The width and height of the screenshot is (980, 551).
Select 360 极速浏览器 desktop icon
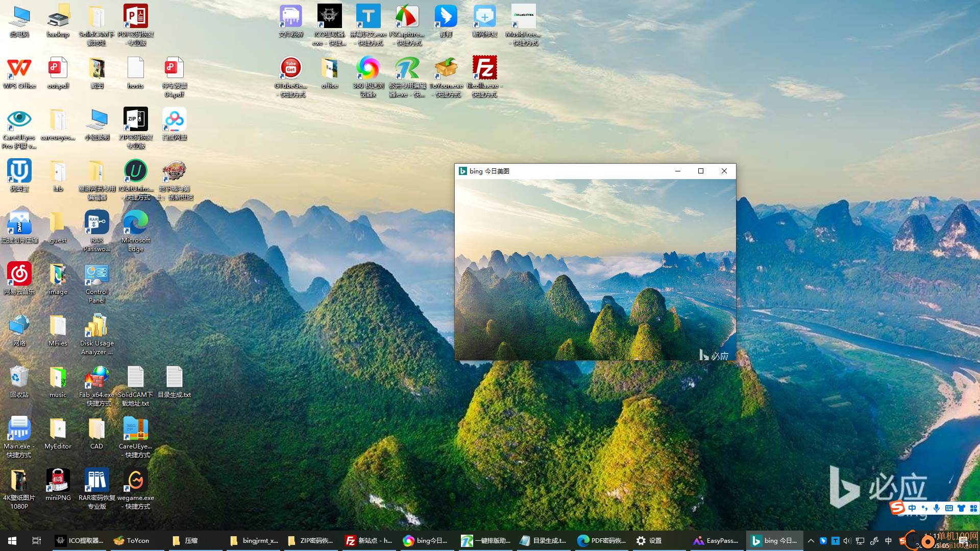click(x=369, y=77)
